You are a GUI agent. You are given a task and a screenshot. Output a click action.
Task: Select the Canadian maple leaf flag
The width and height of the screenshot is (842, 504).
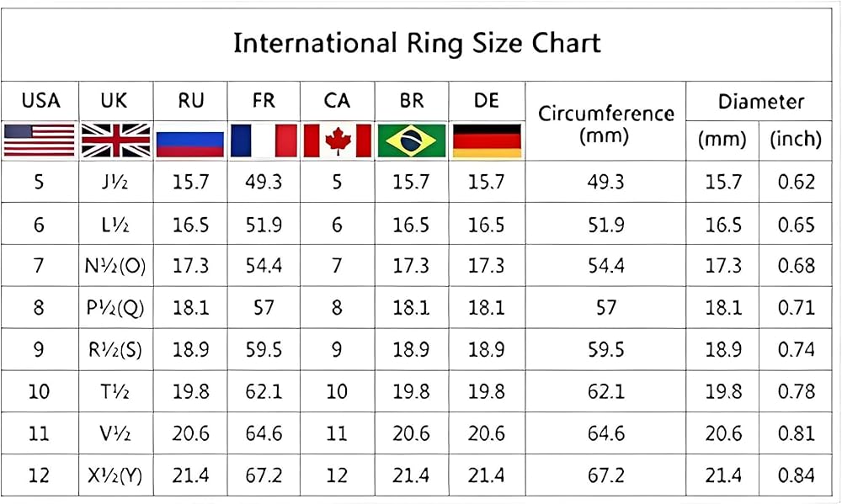[x=337, y=140]
